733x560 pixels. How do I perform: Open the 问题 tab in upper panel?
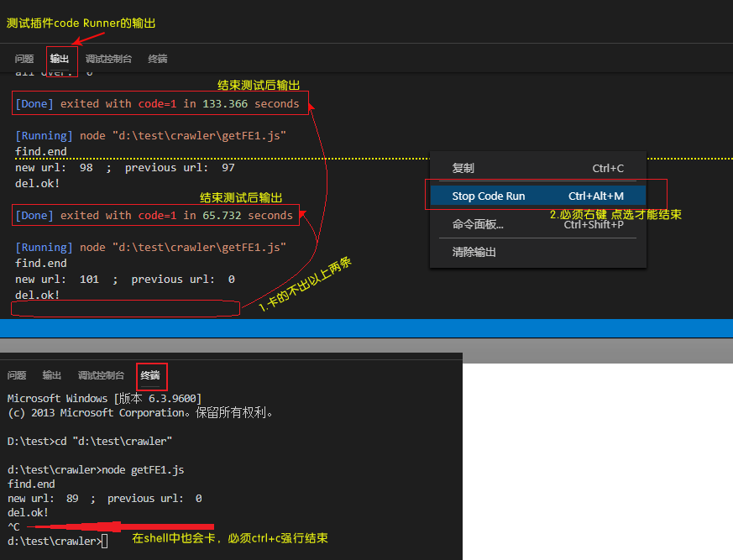coord(24,59)
